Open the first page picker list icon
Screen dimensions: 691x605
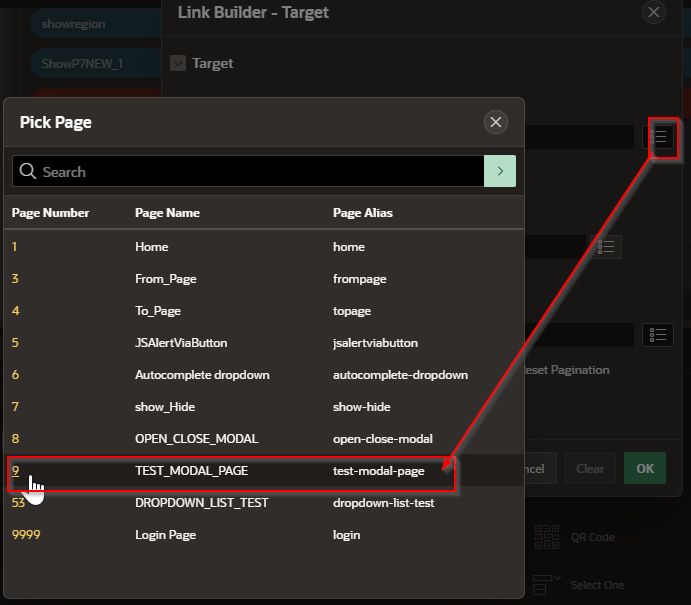[x=658, y=137]
